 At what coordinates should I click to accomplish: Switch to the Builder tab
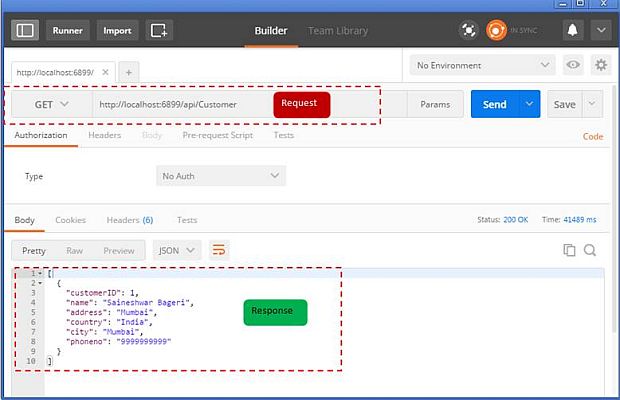(x=271, y=31)
